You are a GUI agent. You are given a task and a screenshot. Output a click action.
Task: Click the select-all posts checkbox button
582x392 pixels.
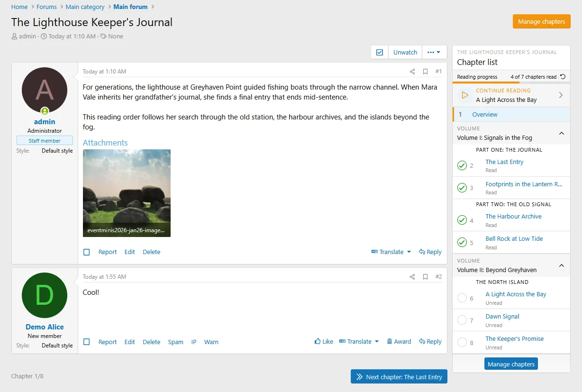tap(380, 53)
